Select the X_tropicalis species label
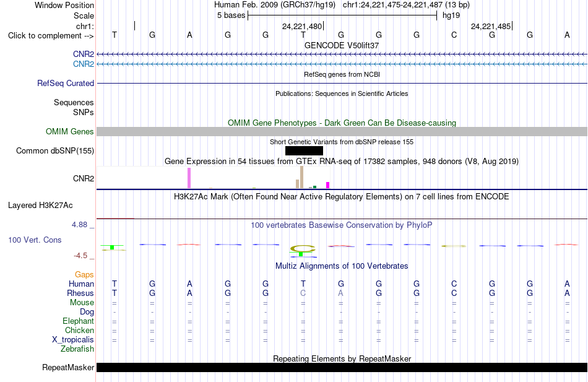This screenshot has height=382, width=588. [73, 340]
